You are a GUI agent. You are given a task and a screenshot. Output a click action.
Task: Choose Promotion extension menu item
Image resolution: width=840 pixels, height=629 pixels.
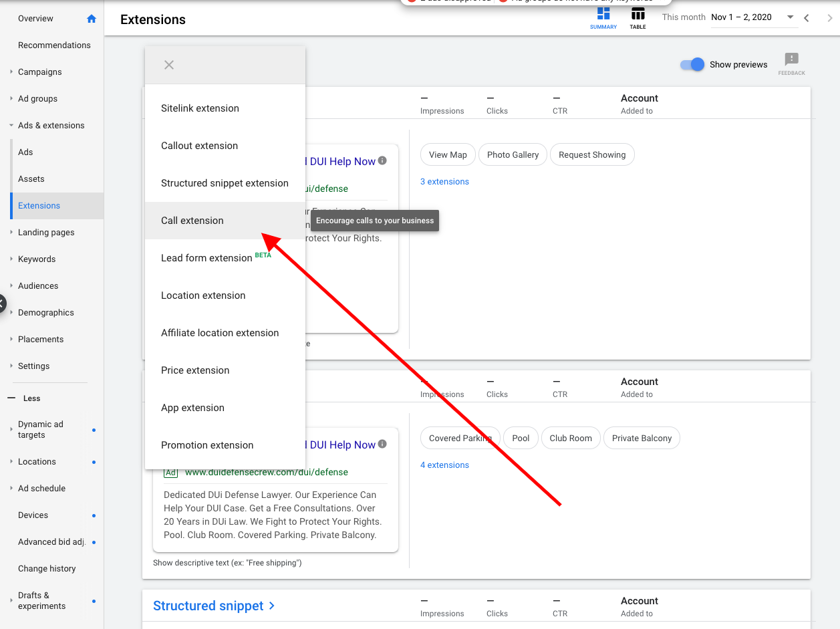(x=225, y=445)
